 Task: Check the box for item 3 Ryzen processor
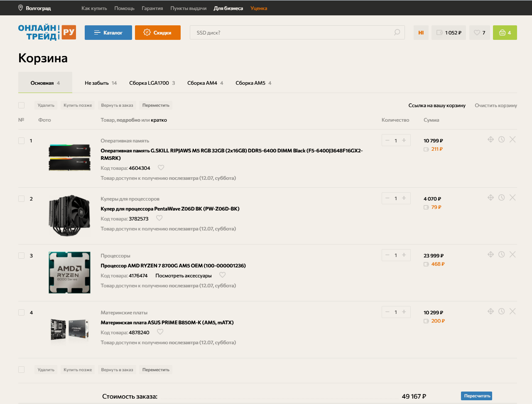click(22, 256)
